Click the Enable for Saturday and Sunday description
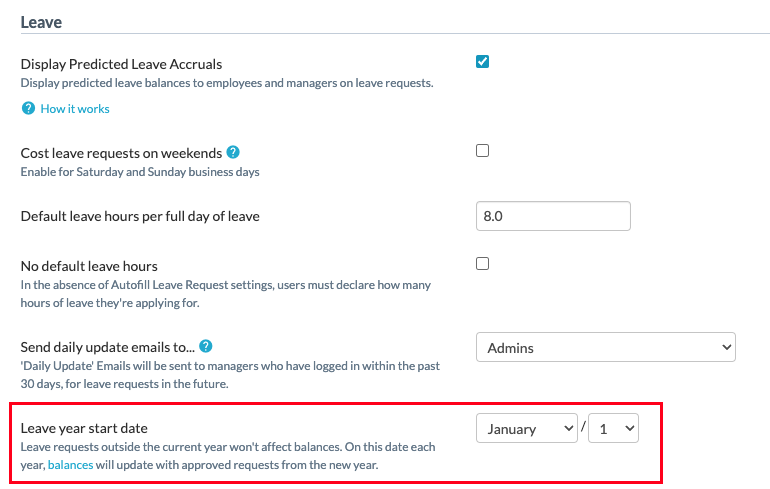Image resolution: width=770 pixels, height=489 pixels. click(x=140, y=172)
